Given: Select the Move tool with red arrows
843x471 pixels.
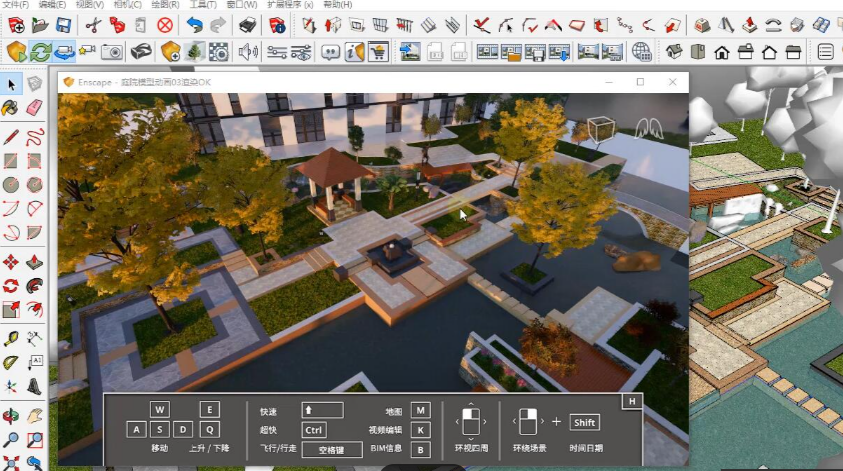Looking at the screenshot, I should point(11,262).
